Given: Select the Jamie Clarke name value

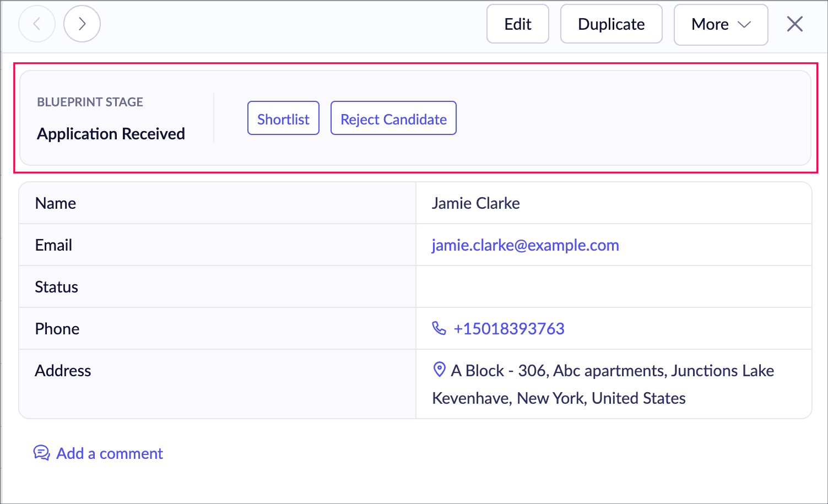Looking at the screenshot, I should click(x=475, y=203).
